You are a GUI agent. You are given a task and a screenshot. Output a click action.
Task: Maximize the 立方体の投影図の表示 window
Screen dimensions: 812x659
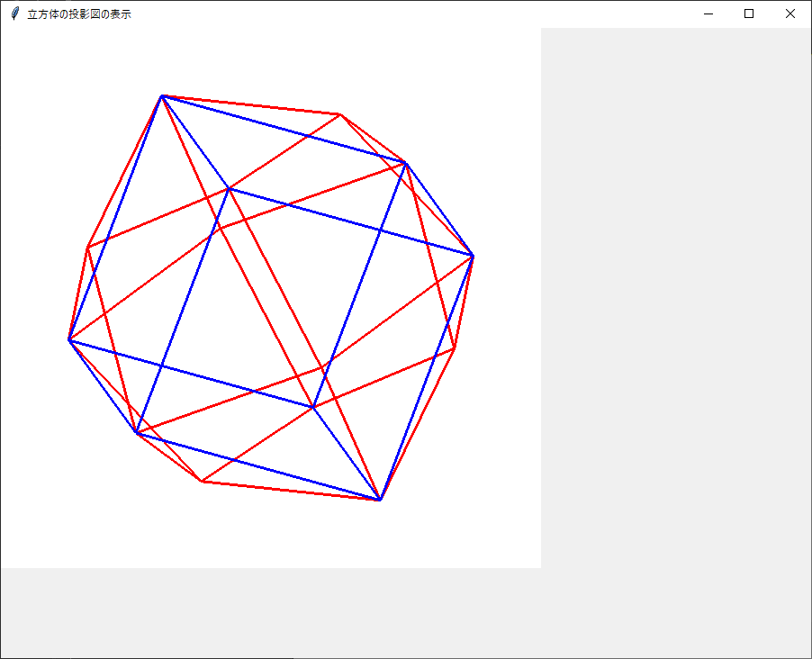tap(749, 14)
